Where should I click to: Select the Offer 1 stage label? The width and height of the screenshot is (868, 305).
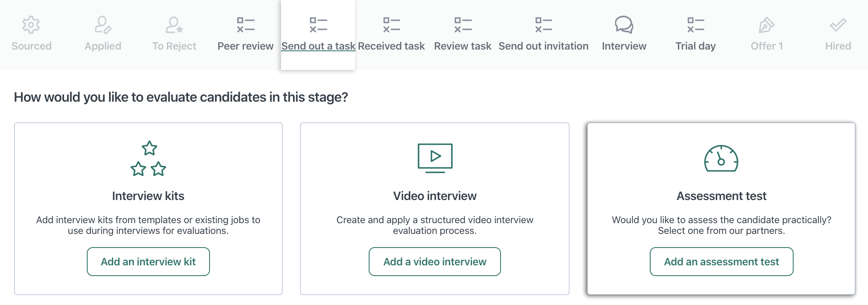pyautogui.click(x=767, y=46)
